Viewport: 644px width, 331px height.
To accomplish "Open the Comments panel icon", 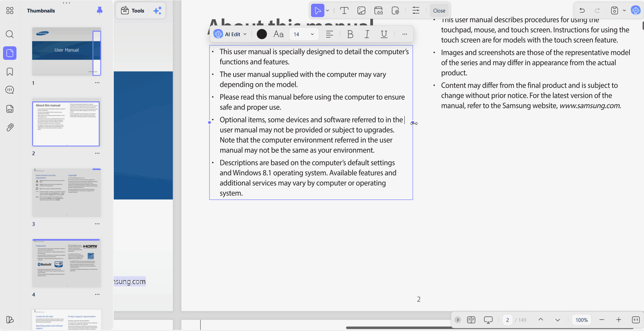I will 10,90.
